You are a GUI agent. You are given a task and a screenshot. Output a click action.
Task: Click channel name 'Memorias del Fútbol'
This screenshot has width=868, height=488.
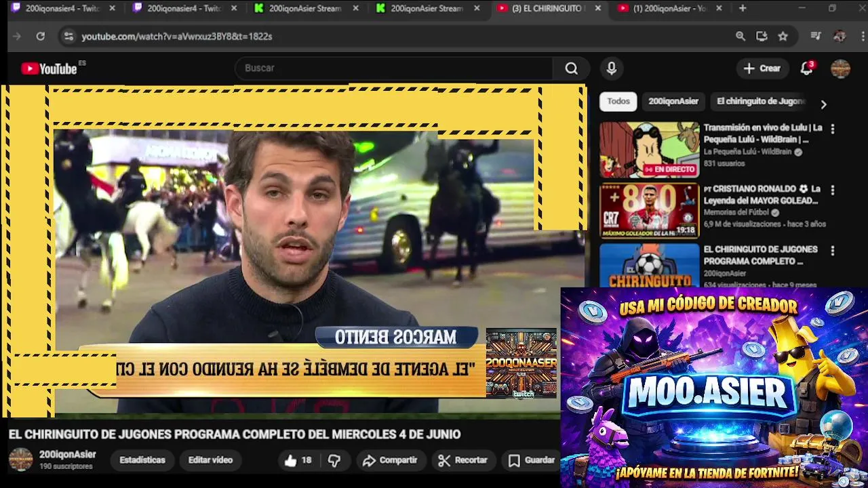[x=736, y=213]
